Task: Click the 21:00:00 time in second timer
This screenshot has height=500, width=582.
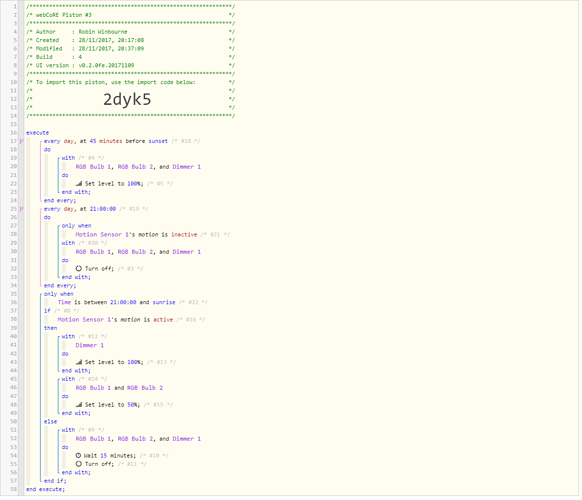Action: tap(103, 209)
